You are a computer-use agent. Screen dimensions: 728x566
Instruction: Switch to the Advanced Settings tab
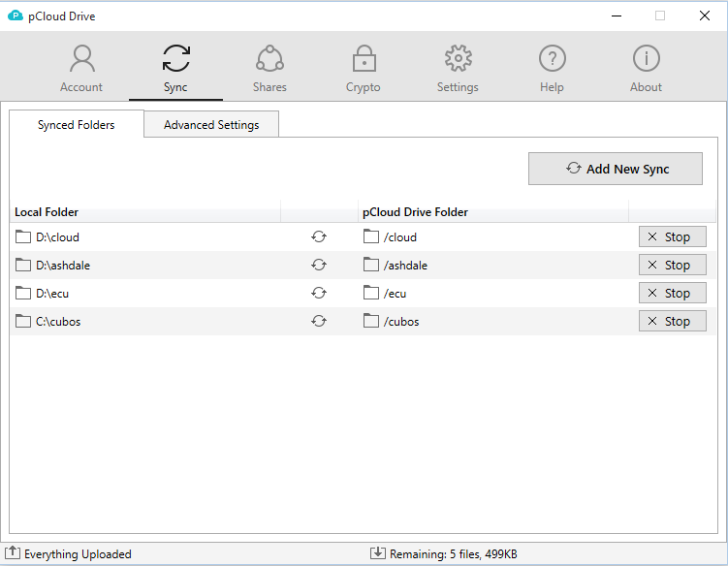pyautogui.click(x=211, y=124)
